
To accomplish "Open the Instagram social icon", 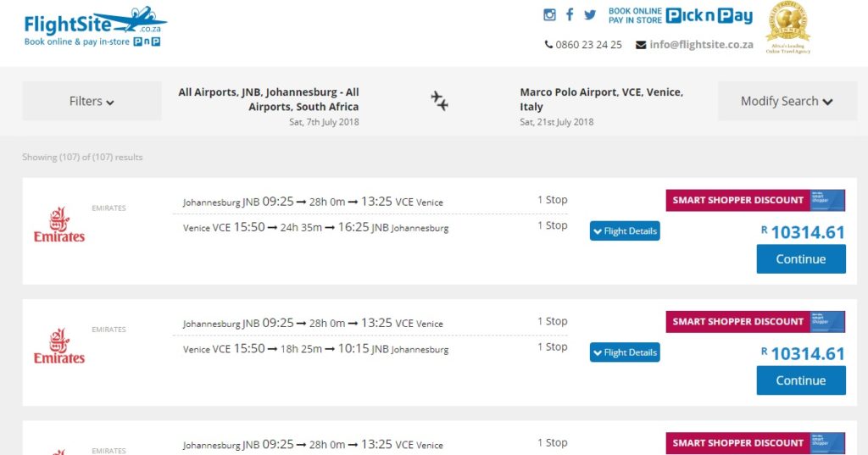I will [549, 15].
